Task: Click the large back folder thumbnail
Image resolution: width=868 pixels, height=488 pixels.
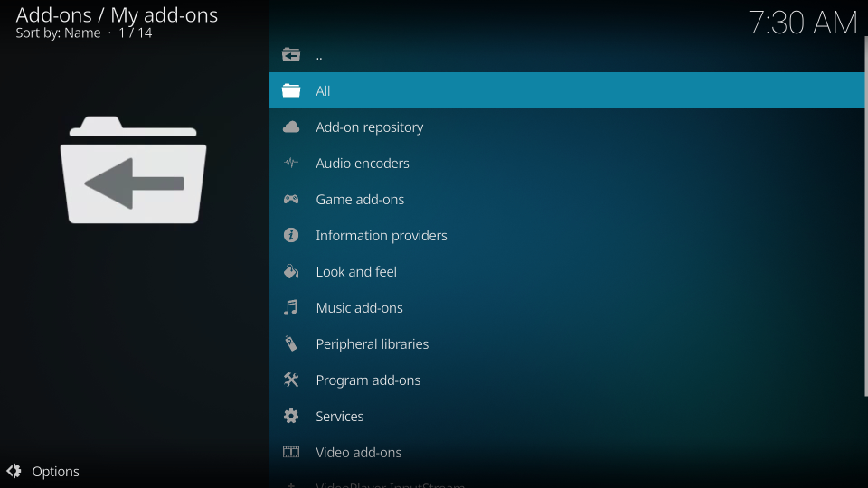Action: tap(134, 170)
